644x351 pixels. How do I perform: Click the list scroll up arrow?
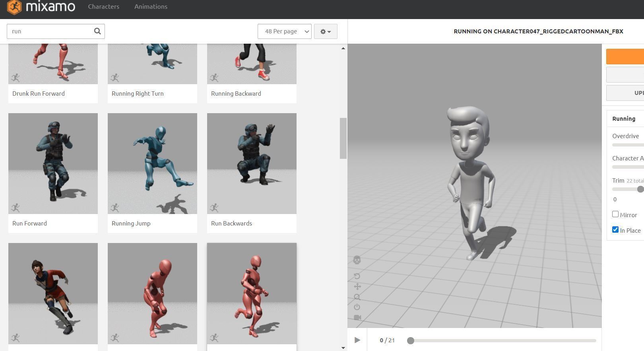[343, 48]
